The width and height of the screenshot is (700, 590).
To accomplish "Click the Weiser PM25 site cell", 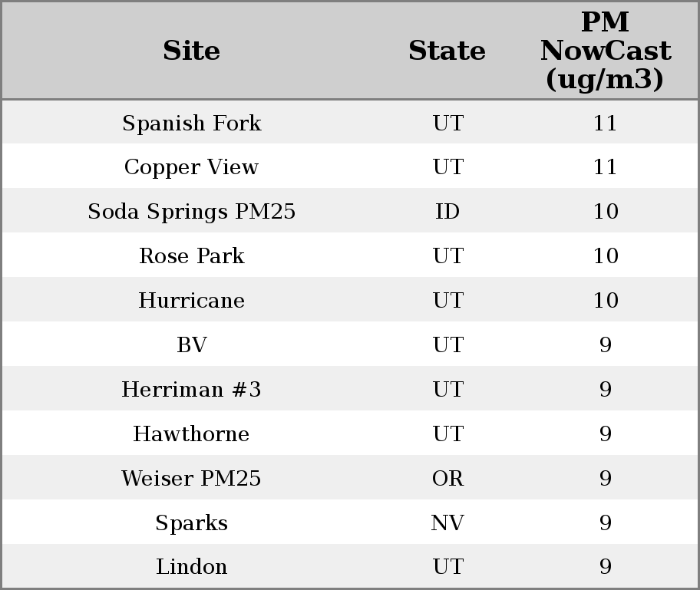I will pos(191,479).
